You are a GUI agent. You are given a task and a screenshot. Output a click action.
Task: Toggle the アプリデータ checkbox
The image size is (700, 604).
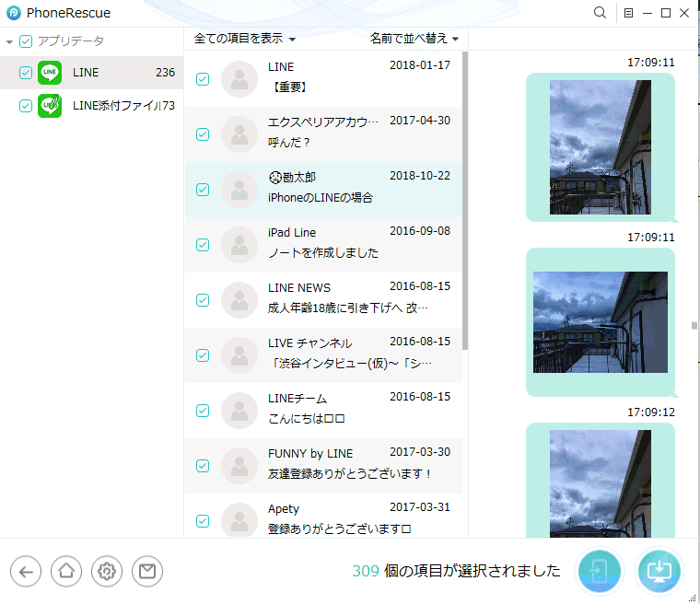[x=26, y=41]
